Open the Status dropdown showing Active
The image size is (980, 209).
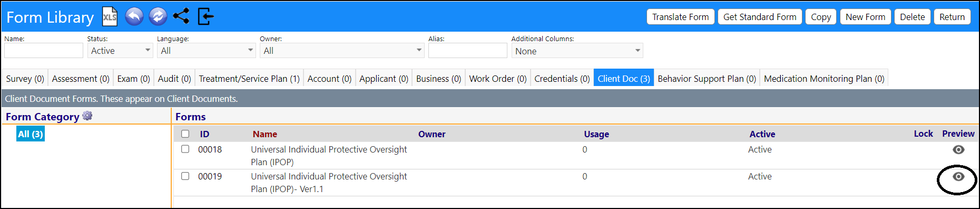click(120, 51)
